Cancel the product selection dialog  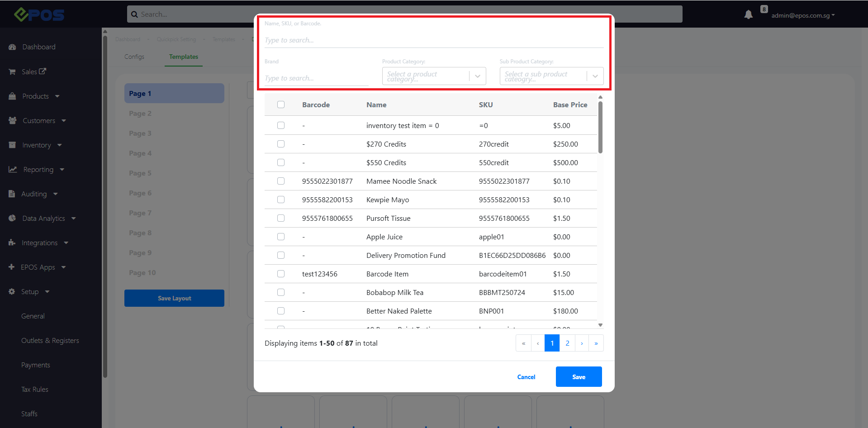click(x=526, y=377)
